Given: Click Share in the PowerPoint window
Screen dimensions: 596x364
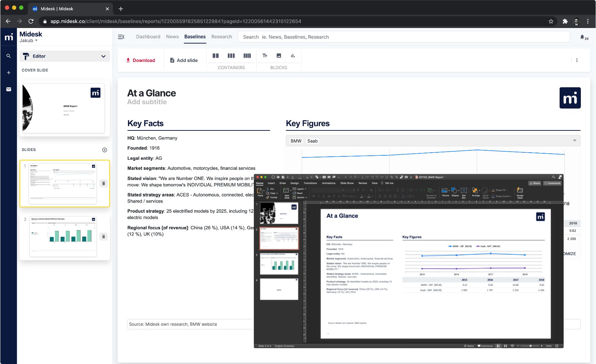Looking at the screenshot, I should tap(535, 183).
